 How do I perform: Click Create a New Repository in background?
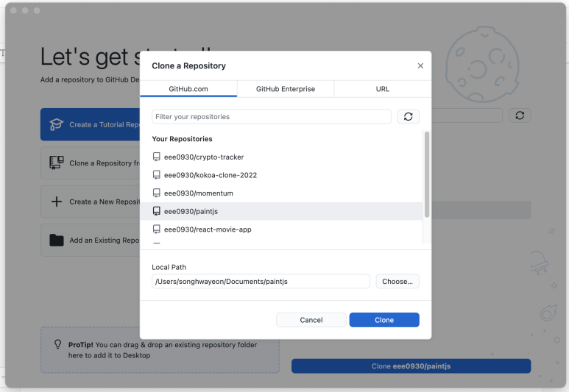click(x=90, y=202)
